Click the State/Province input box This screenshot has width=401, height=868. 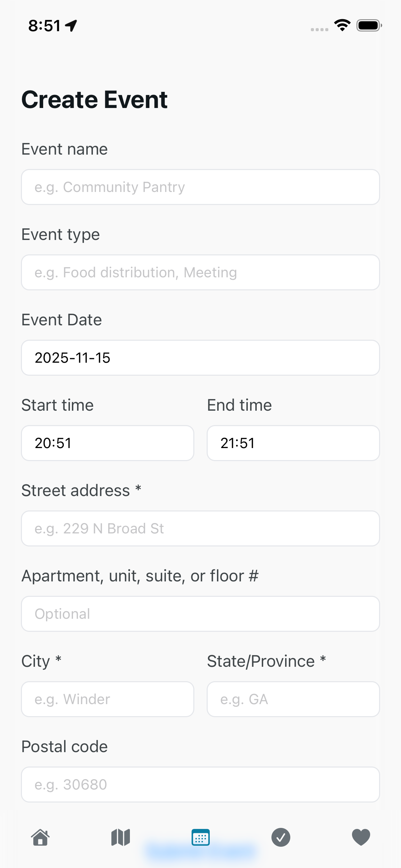click(293, 699)
